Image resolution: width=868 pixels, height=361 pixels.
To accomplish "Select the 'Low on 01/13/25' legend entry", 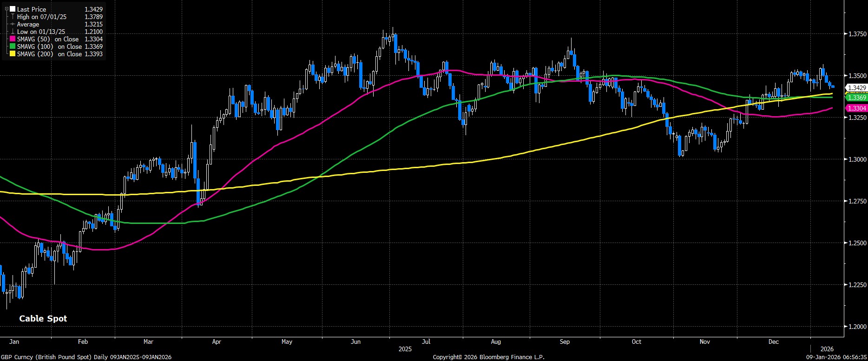I will click(x=42, y=32).
